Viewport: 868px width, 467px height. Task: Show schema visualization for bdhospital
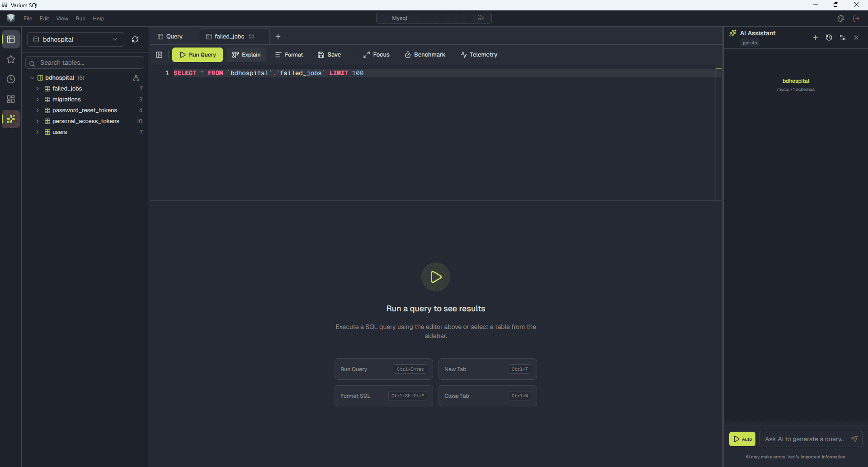tap(136, 78)
